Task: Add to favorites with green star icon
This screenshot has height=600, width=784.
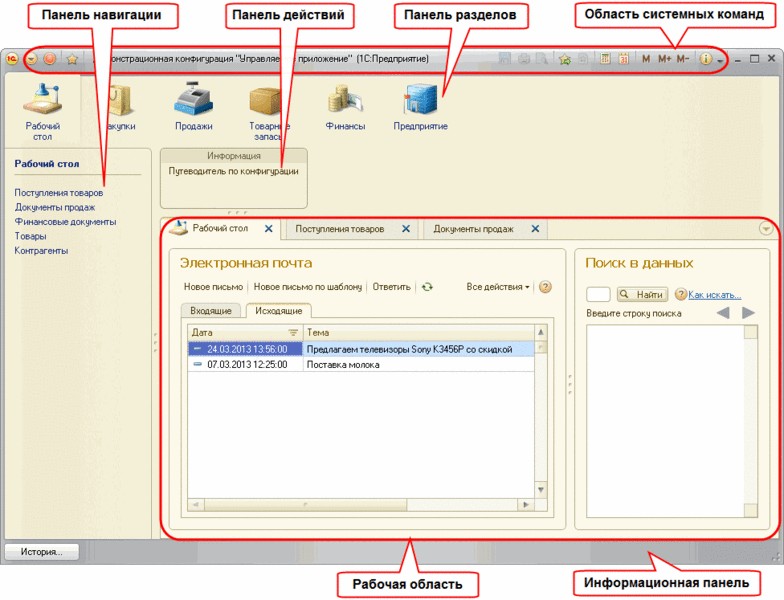Action: 565,59
